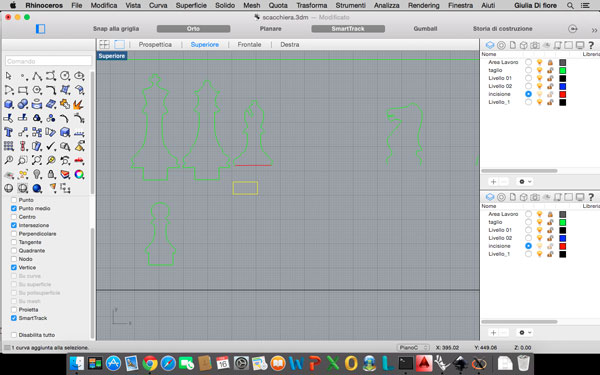The width and height of the screenshot is (600, 375).
Task: Switch to the Prospettica viewport tab
Action: tap(155, 44)
